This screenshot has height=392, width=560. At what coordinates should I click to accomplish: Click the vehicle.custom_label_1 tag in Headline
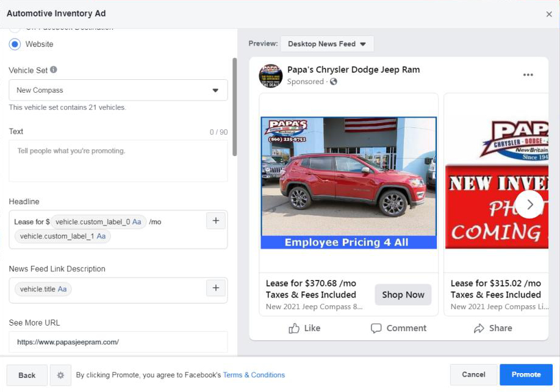(62, 236)
